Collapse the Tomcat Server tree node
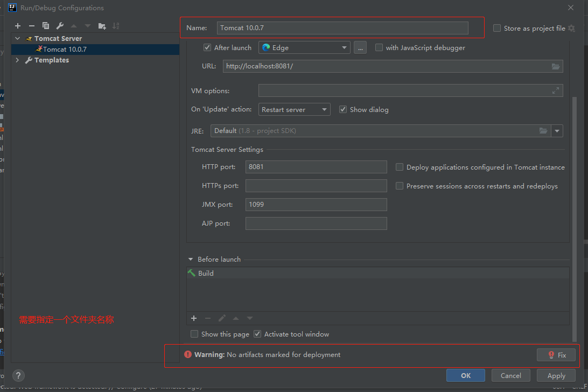Image resolution: width=588 pixels, height=392 pixels. (18, 38)
